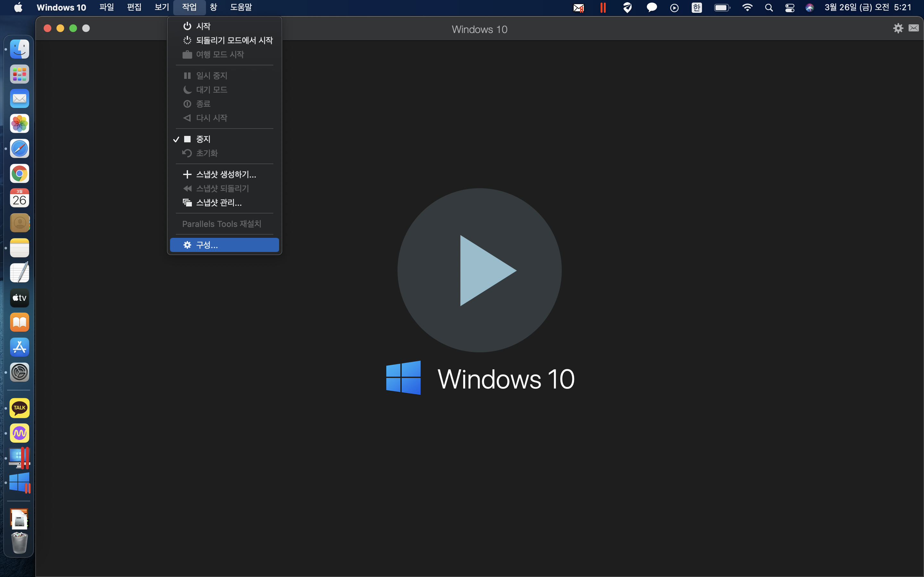The image size is (924, 577).
Task: Expand the 도움말 help menu
Action: pyautogui.click(x=241, y=7)
